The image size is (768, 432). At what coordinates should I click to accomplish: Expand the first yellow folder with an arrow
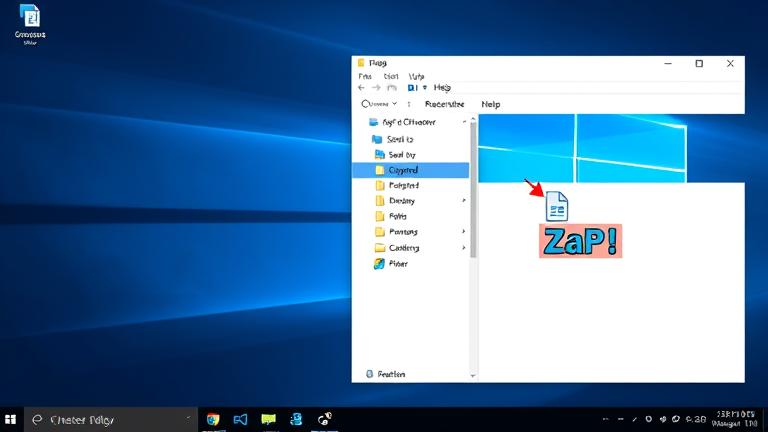pyautogui.click(x=464, y=200)
